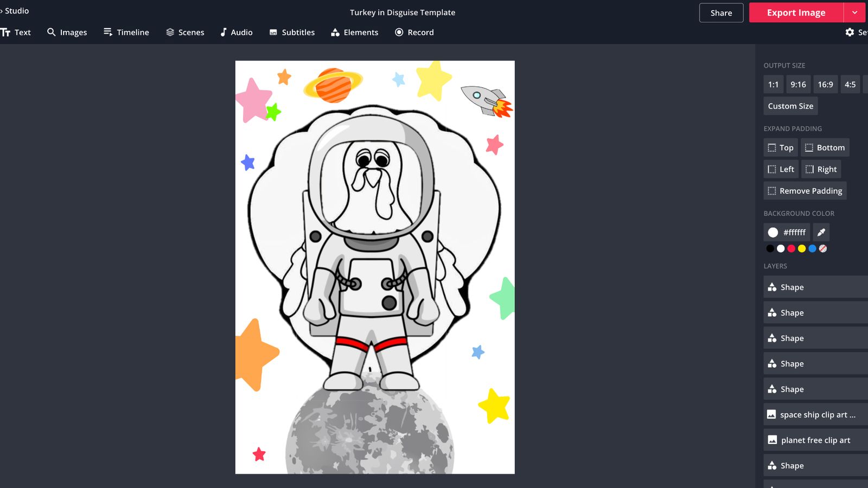This screenshot has height=488, width=868.
Task: Open the Images search tool
Action: coord(67,33)
